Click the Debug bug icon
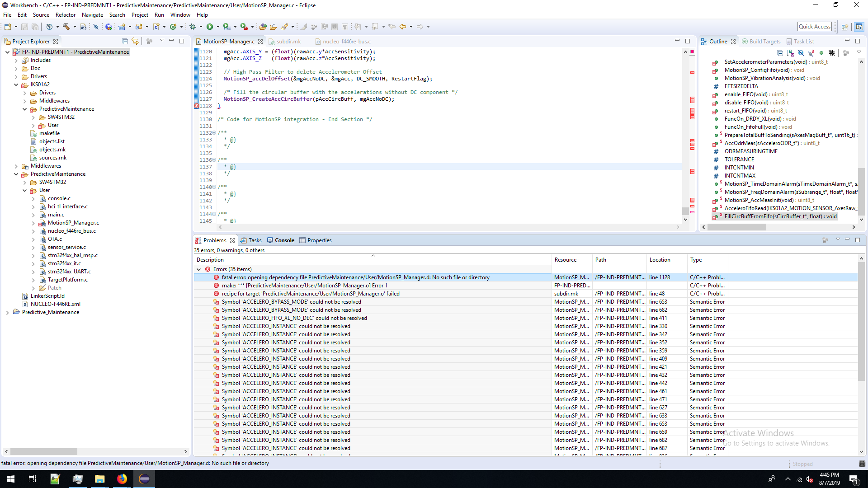868x488 pixels. coord(193,27)
